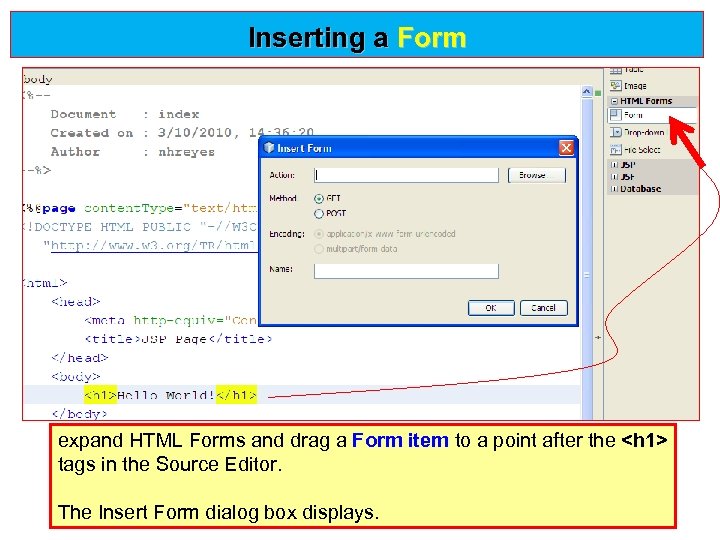This screenshot has height=540, width=720.
Task: Select the POST method radio button
Action: click(x=319, y=214)
